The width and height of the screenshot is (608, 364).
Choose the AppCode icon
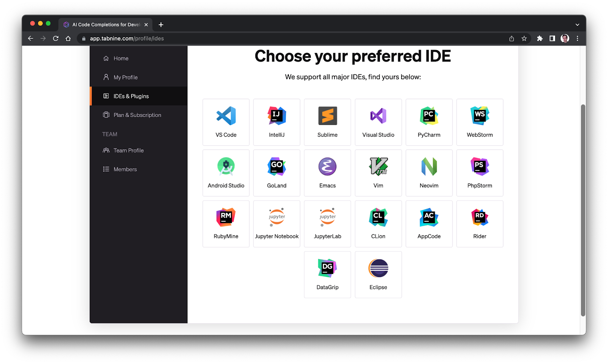coord(429,217)
